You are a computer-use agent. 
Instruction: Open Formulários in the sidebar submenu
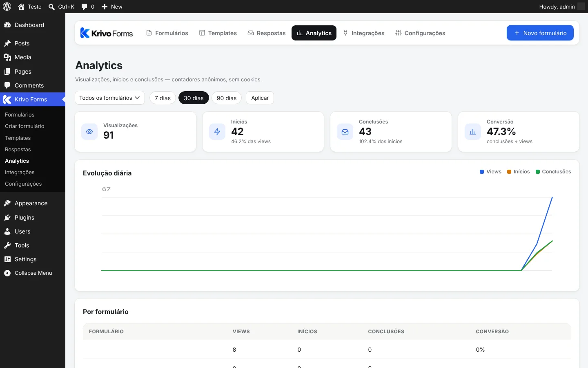tap(33, 115)
